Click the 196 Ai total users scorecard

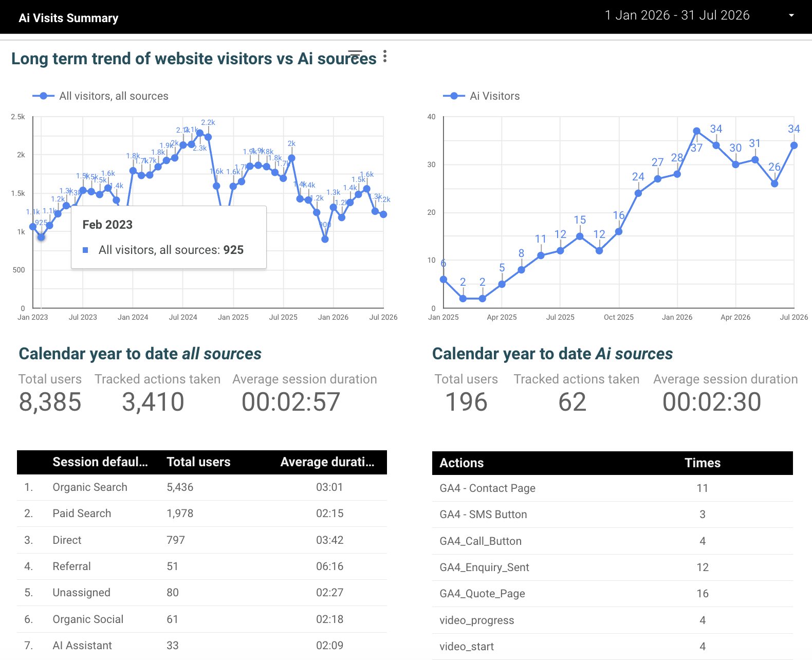click(x=466, y=394)
